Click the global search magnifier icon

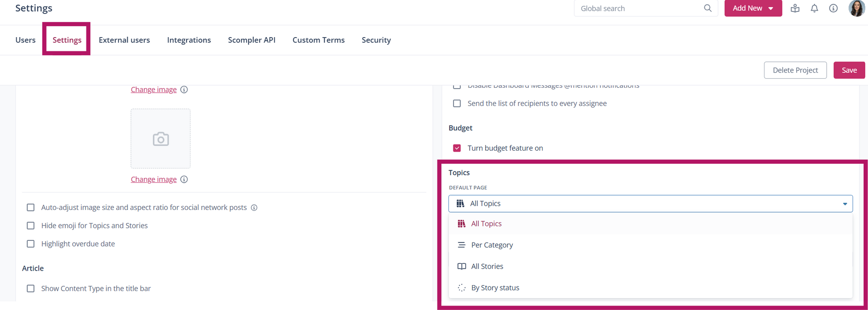(x=708, y=8)
